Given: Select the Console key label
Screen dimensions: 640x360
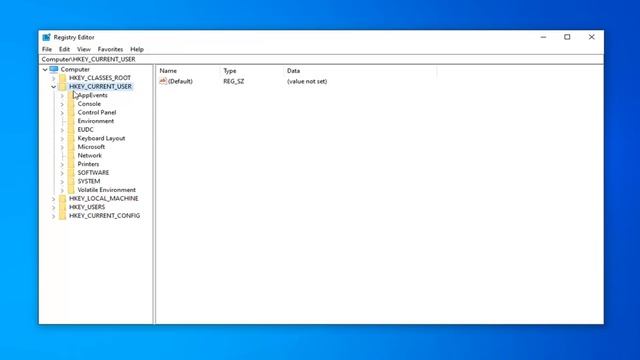Looking at the screenshot, I should click(89, 104).
